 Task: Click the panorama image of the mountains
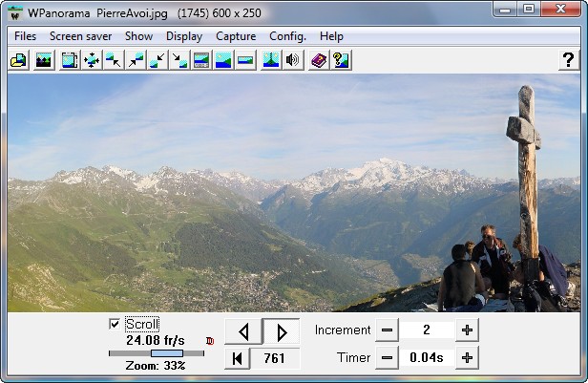[294, 193]
